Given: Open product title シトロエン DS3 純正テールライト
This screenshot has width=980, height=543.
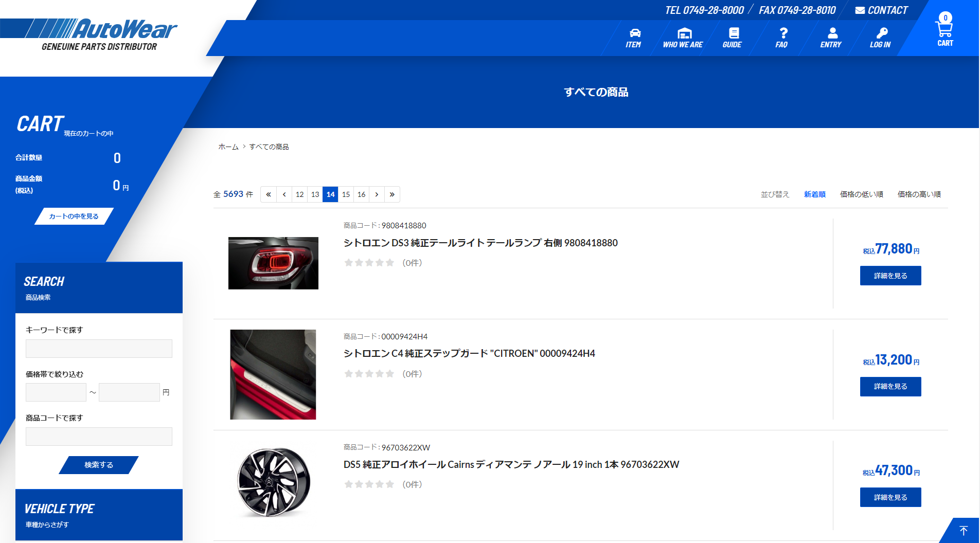Looking at the screenshot, I should [480, 243].
